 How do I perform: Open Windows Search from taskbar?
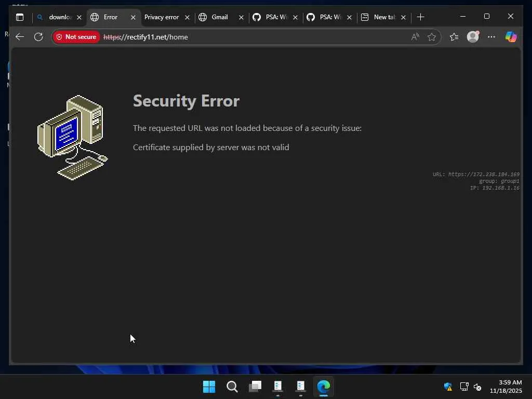click(232, 387)
